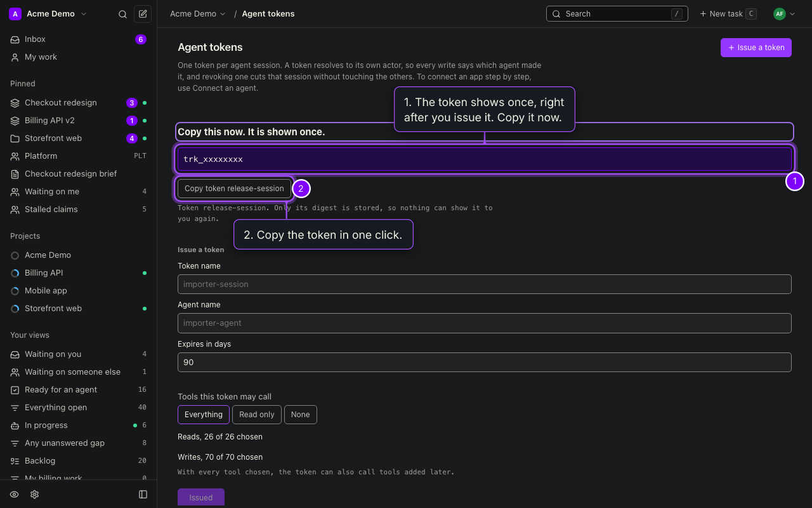Click the person icon beside My work
812x508 pixels.
pyautogui.click(x=15, y=57)
